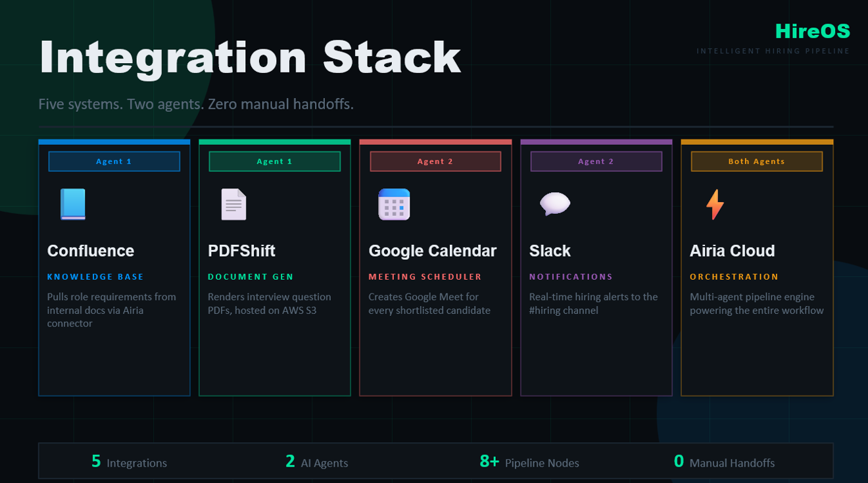This screenshot has height=483, width=868.
Task: Click the Slack speech bubble icon
Action: pos(555,204)
